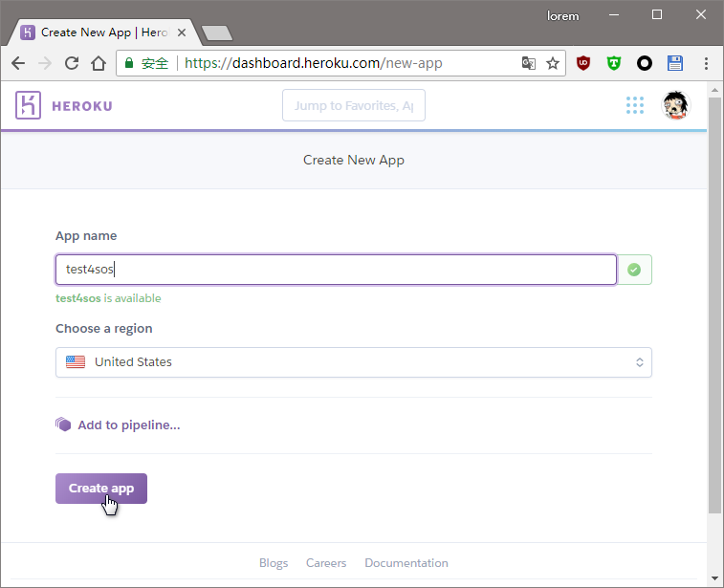This screenshot has width=724, height=588.
Task: Expand Add to pipeline option
Action: pyautogui.click(x=129, y=425)
